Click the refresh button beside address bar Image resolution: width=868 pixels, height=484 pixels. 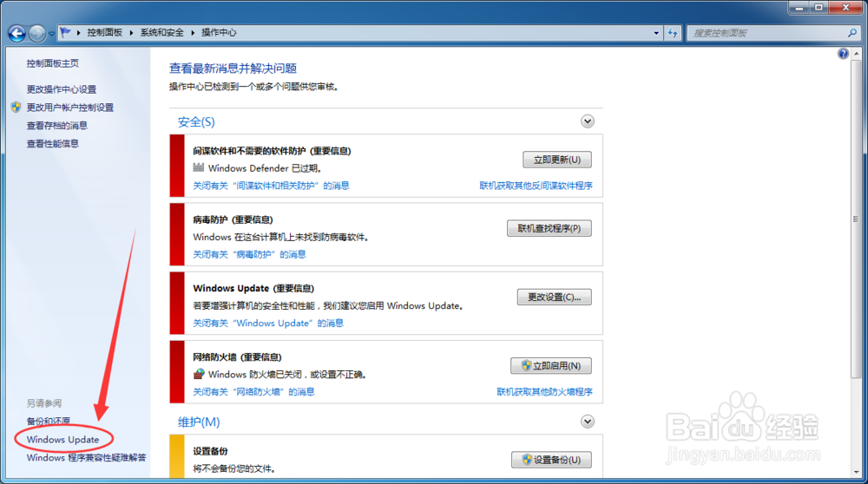[673, 33]
